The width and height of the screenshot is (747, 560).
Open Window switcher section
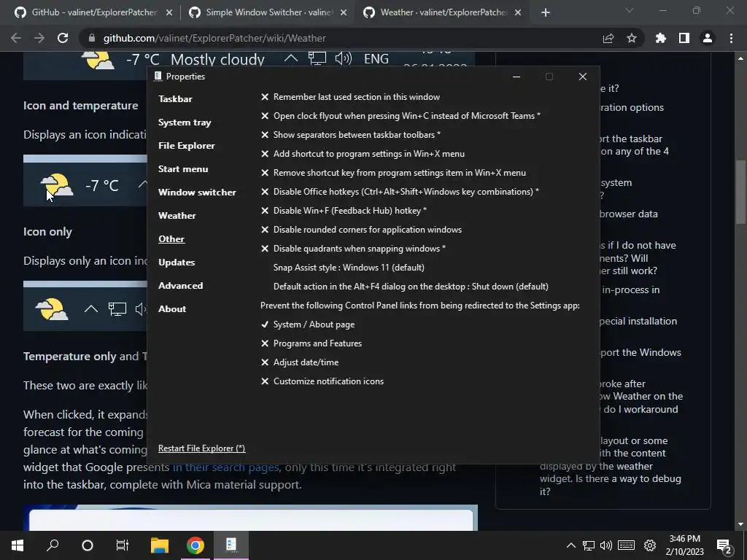197,192
